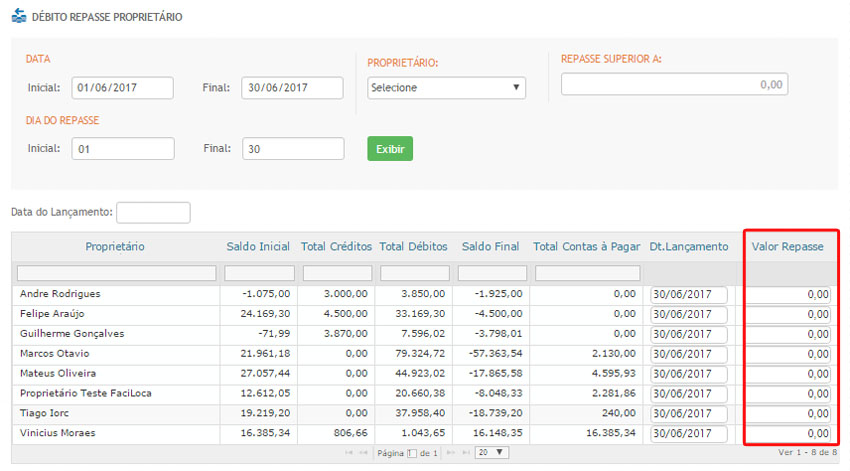The image size is (850, 471).
Task: Click the Data Inicial field 01/06/2017
Action: pyautogui.click(x=122, y=88)
